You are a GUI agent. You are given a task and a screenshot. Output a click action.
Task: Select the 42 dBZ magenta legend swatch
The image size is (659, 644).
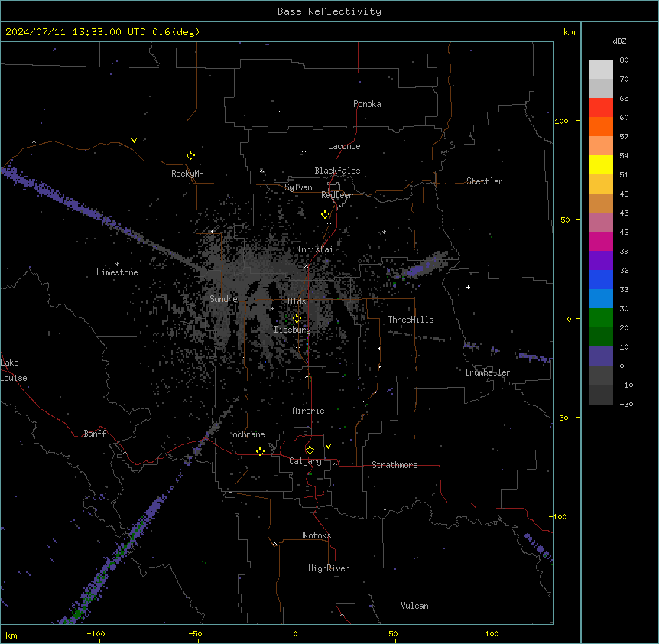point(601,241)
